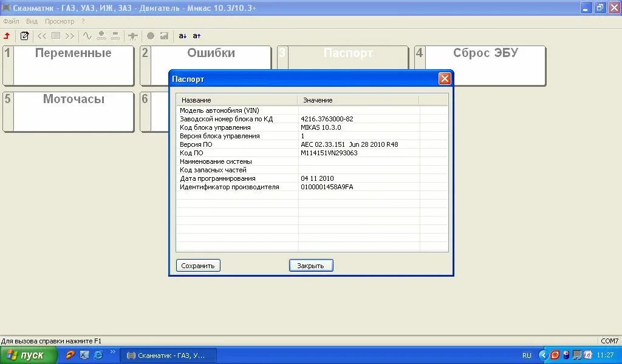Click the Сохранить button in Паспорт dialog
The height and width of the screenshot is (364, 622).
198,266
